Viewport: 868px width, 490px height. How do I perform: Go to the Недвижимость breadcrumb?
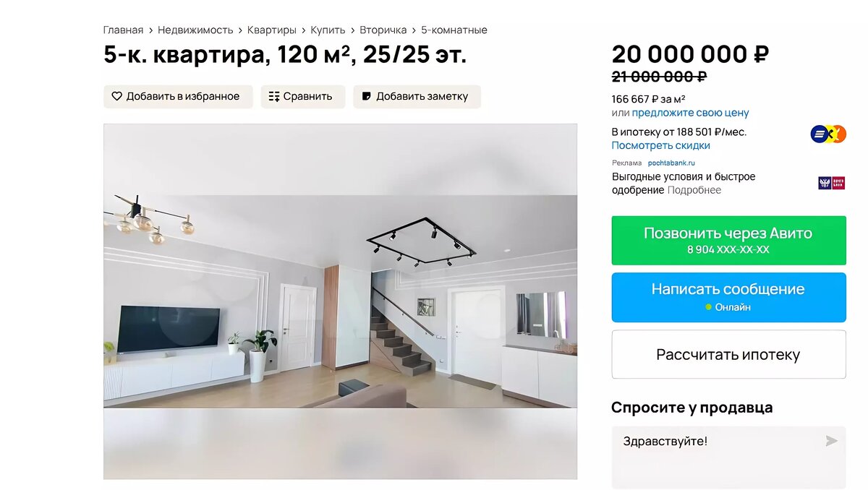(x=195, y=30)
